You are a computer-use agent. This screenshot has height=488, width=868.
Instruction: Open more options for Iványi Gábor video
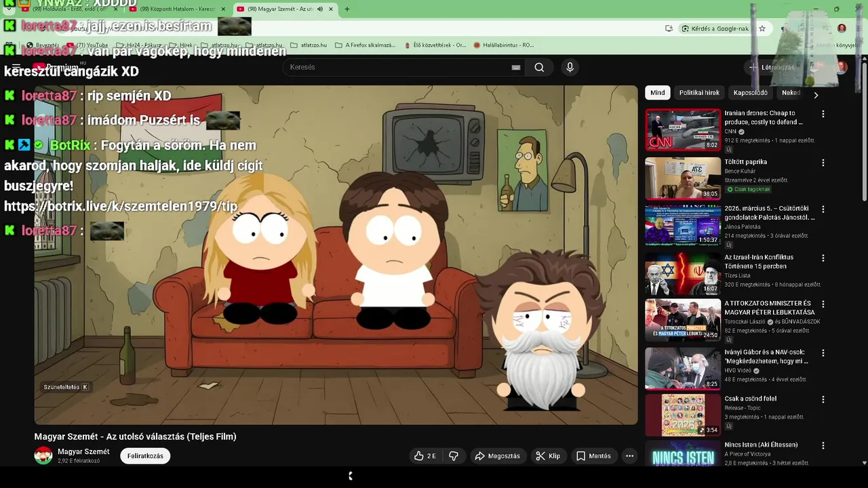click(823, 353)
